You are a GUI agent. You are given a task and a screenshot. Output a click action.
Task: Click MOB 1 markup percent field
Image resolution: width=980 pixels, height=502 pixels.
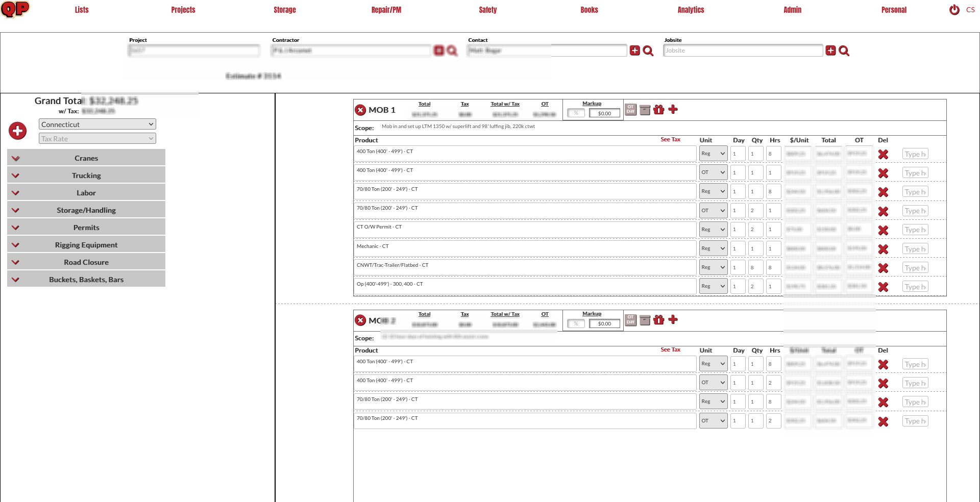coord(576,113)
